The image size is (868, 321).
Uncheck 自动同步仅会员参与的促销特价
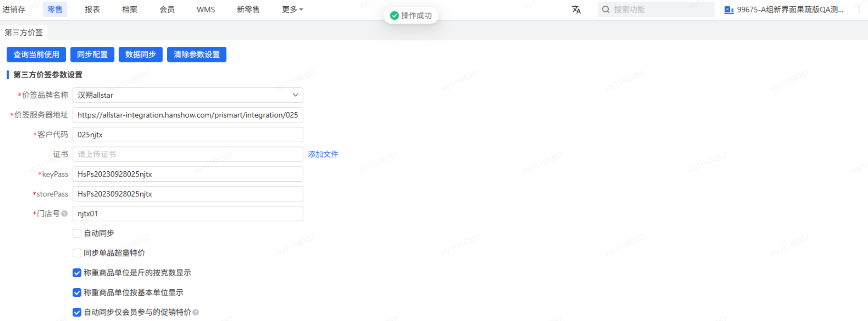[x=77, y=312]
